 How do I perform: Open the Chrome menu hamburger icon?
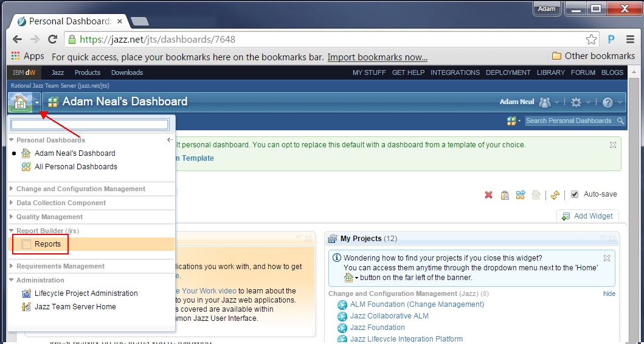(631, 40)
